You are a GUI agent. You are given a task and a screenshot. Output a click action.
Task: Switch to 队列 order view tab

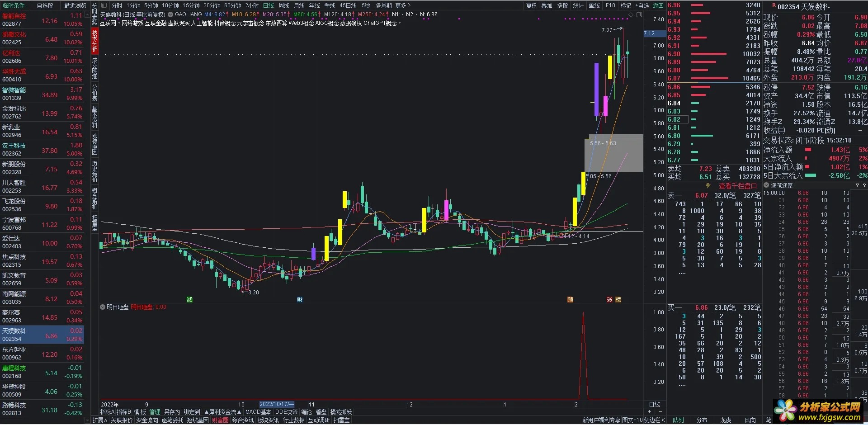tap(678, 420)
